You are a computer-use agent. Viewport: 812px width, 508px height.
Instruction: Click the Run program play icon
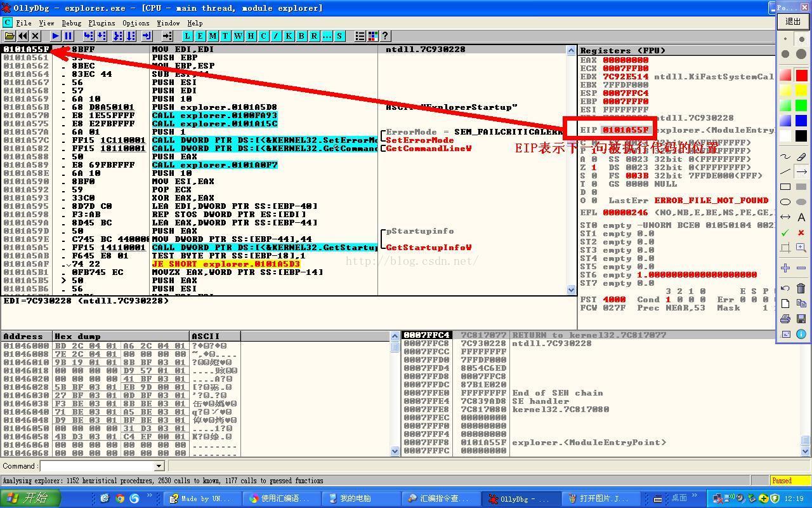pyautogui.click(x=56, y=36)
